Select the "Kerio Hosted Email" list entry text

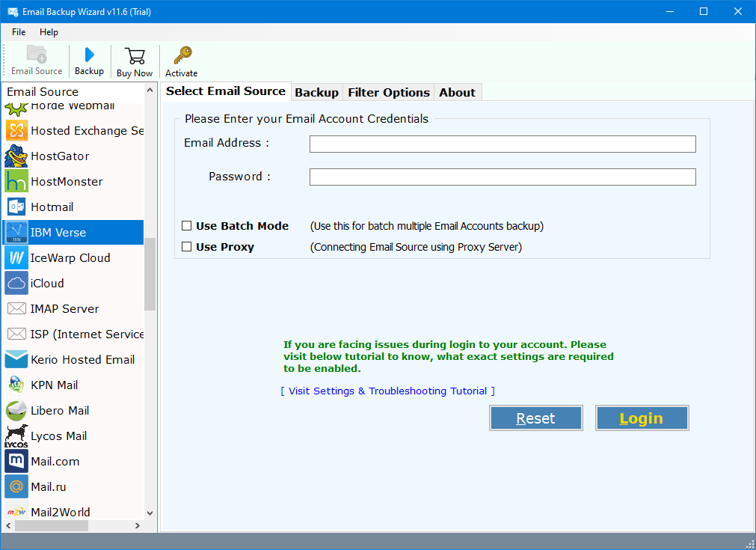[83, 359]
